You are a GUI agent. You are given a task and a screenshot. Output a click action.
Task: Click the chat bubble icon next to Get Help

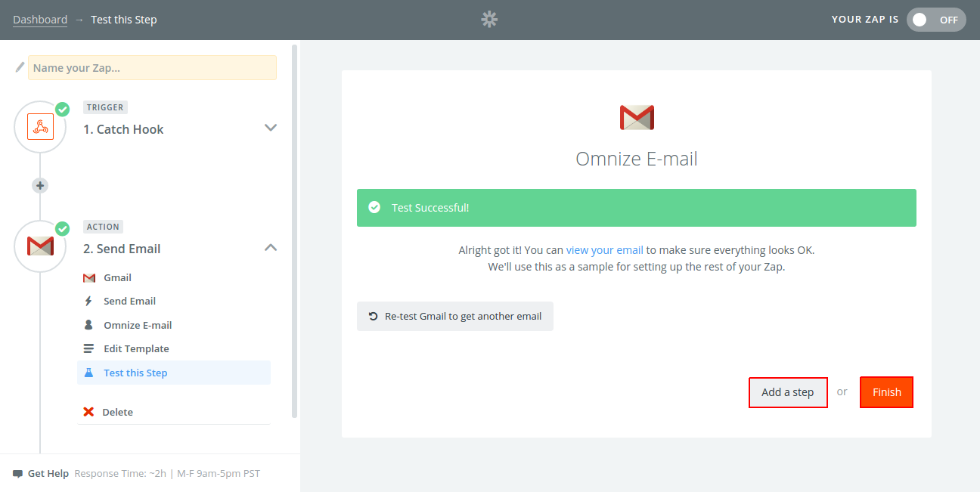point(17,474)
